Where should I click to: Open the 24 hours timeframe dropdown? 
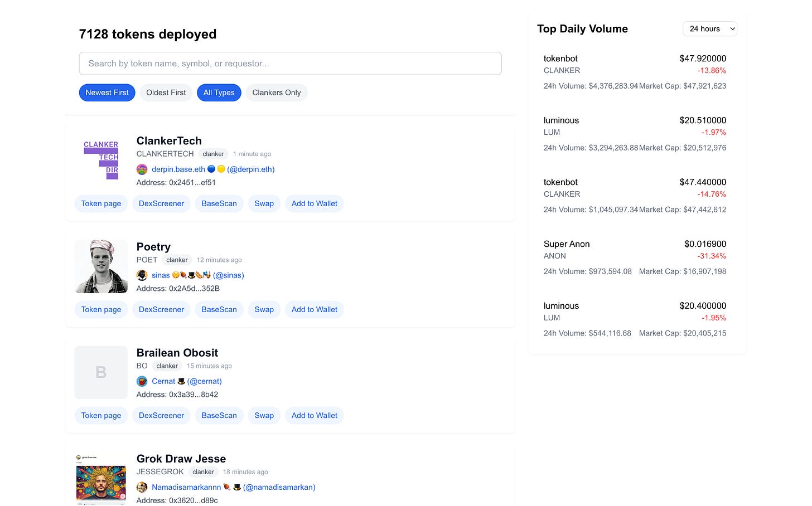(x=710, y=29)
